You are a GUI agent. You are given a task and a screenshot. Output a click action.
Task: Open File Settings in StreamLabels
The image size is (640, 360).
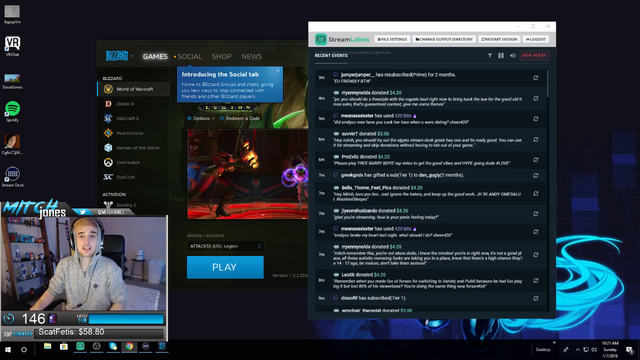click(392, 39)
